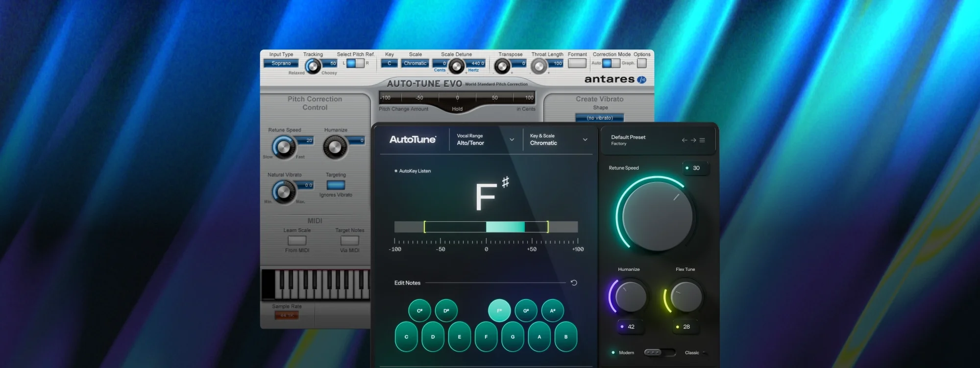This screenshot has height=368, width=980.
Task: Click the EVO Retune Speed value 20 field
Action: [305, 140]
